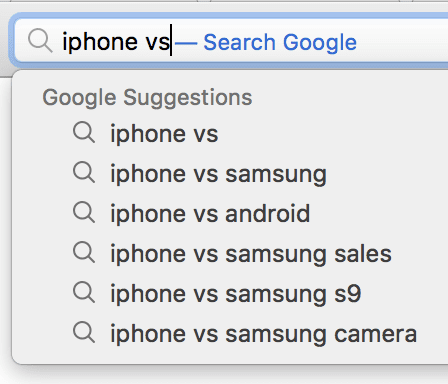Click the gray toolbar strip above the search field

tap(224, 7)
